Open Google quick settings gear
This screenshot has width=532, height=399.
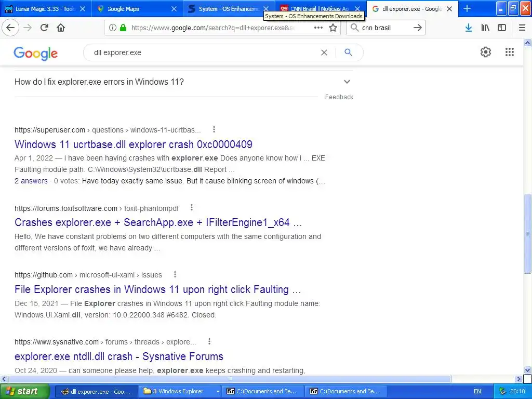click(x=486, y=52)
